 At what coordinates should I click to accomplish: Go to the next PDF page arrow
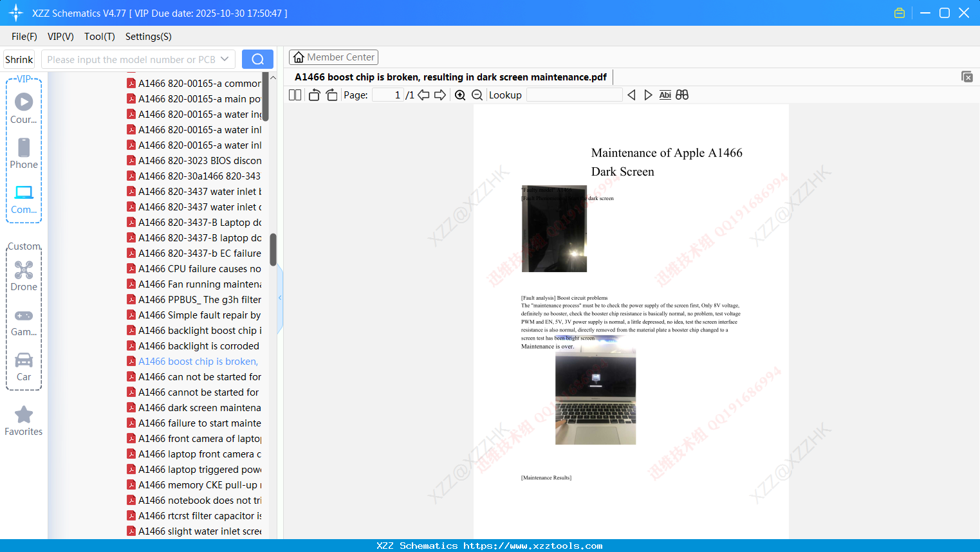[x=440, y=95]
